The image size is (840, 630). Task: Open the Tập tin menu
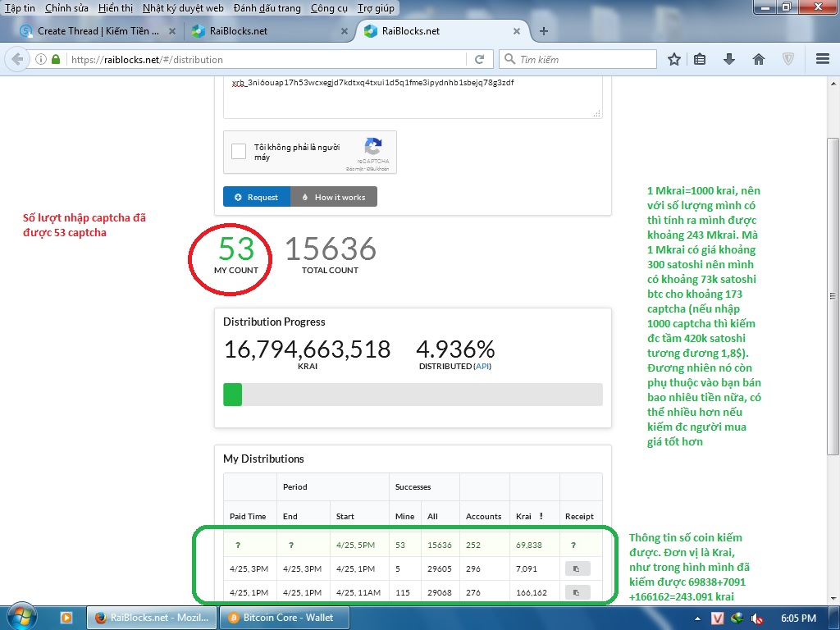[x=20, y=8]
